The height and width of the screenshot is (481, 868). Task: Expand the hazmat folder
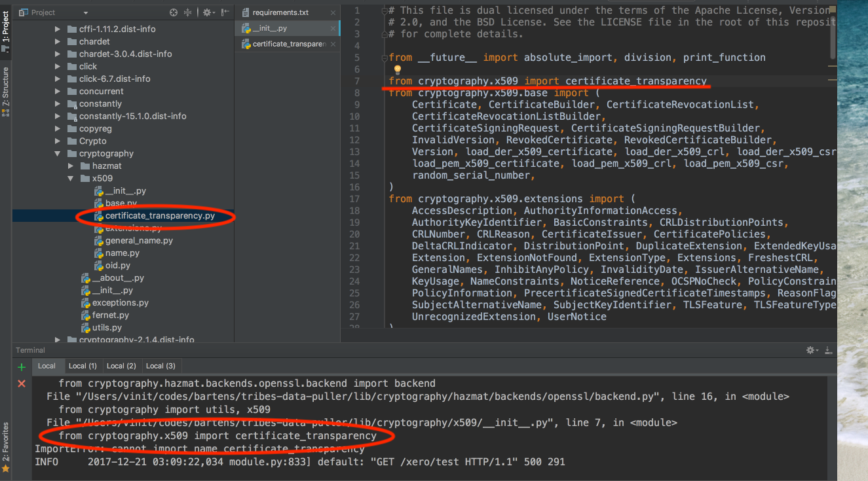(x=71, y=166)
